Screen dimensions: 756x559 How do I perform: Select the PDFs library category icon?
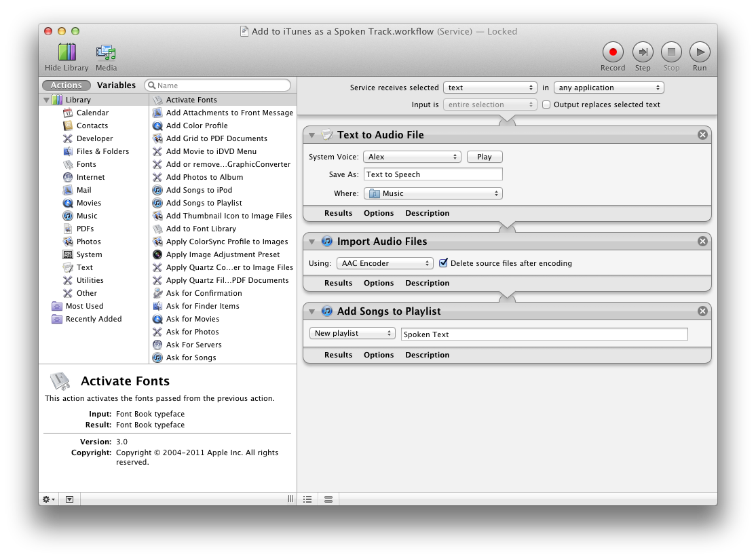[68, 229]
